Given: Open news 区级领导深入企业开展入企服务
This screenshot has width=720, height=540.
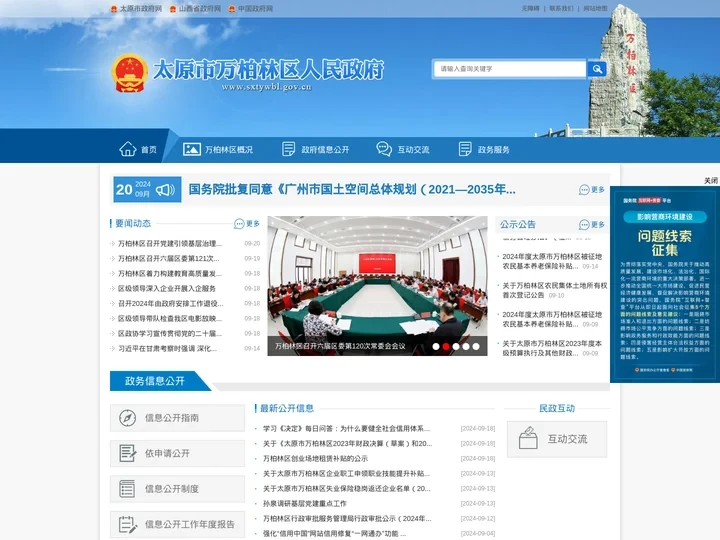Looking at the screenshot, I should pyautogui.click(x=167, y=288).
